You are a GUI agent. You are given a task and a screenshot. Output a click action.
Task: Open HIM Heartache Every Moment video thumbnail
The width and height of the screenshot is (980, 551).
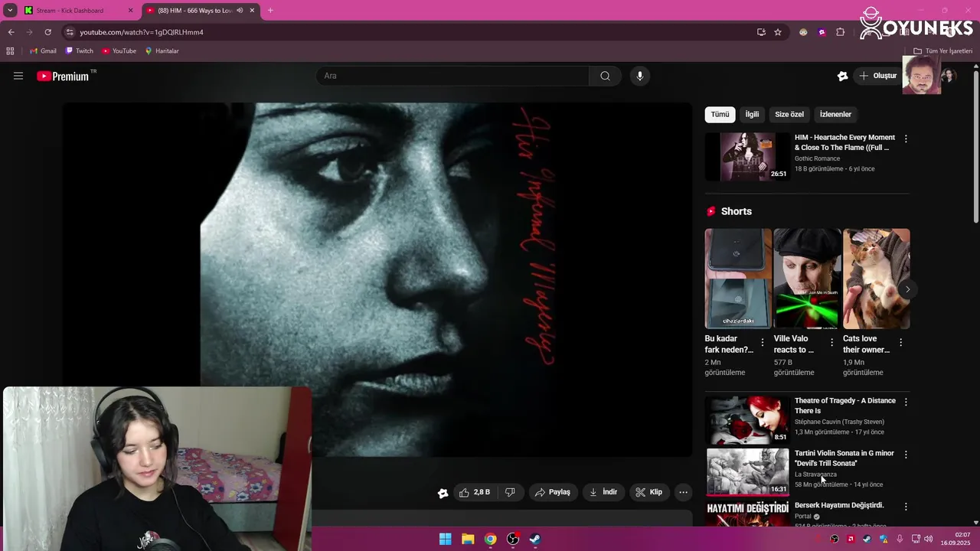[747, 157]
